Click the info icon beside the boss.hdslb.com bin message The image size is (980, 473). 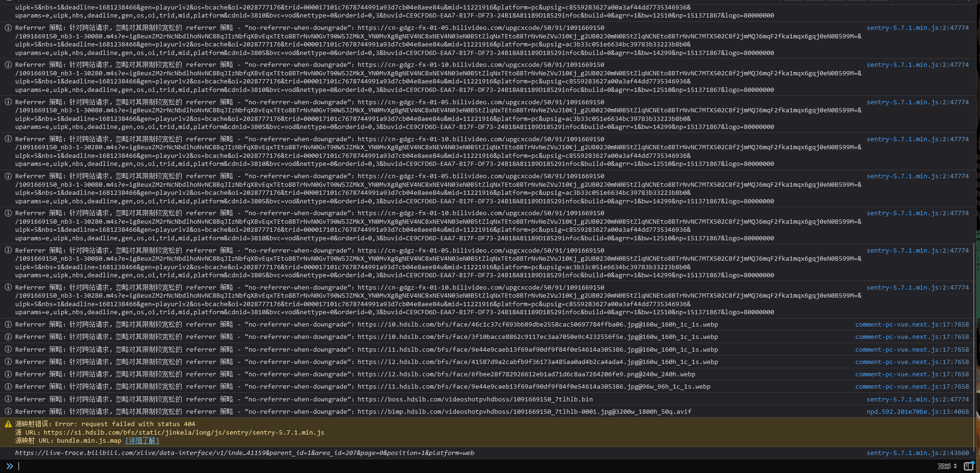click(x=8, y=399)
